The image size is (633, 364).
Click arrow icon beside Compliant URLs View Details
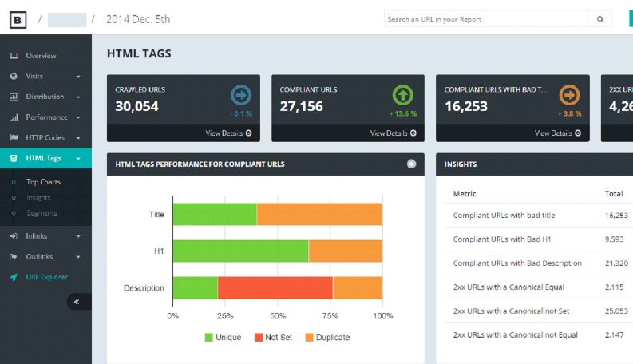coord(413,133)
